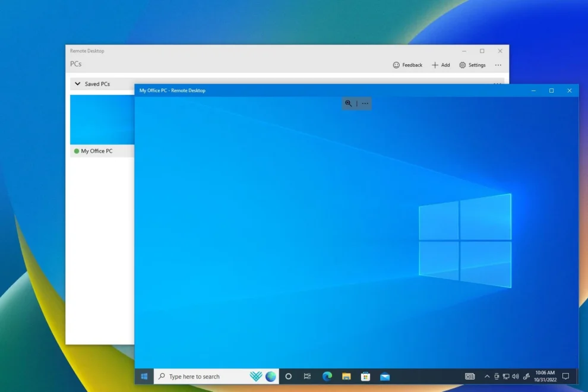Click the Show desktop sliver on the remote taskbar
The height and width of the screenshot is (392, 588).
(x=577, y=376)
